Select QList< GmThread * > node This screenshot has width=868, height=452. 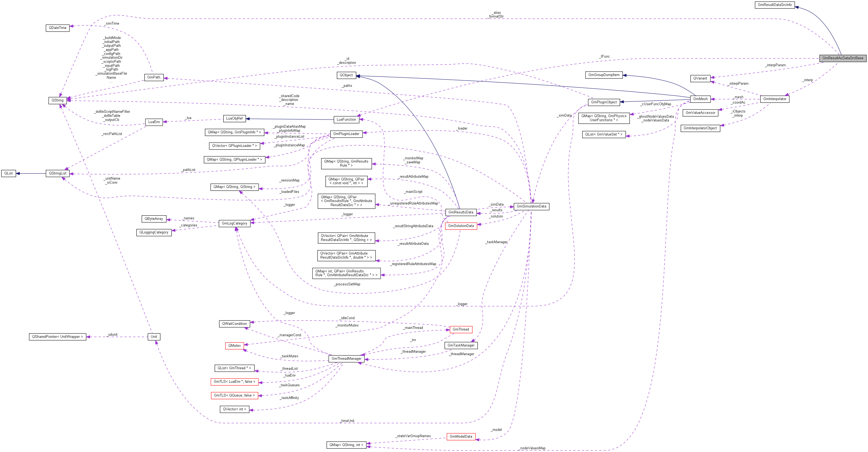tap(234, 368)
